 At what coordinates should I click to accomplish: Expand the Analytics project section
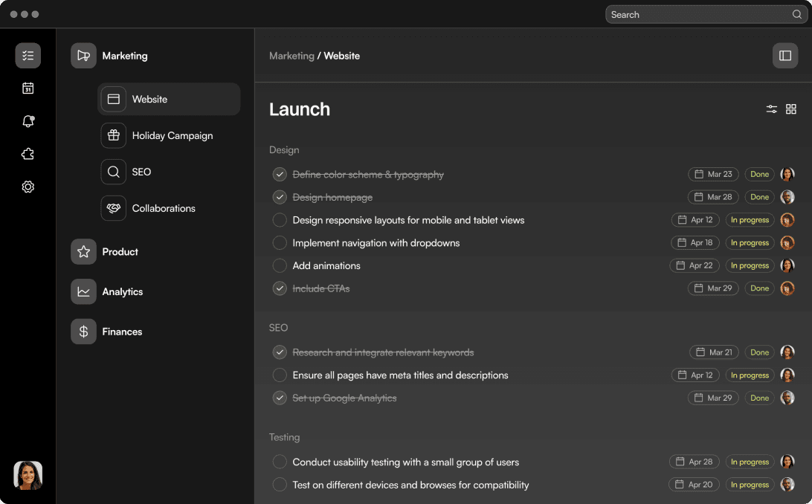tap(123, 291)
